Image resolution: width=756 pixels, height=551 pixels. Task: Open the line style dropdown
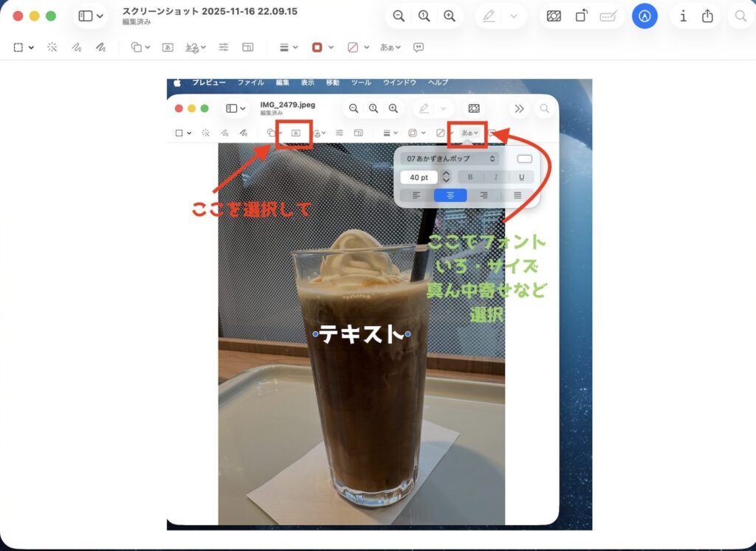tap(289, 47)
